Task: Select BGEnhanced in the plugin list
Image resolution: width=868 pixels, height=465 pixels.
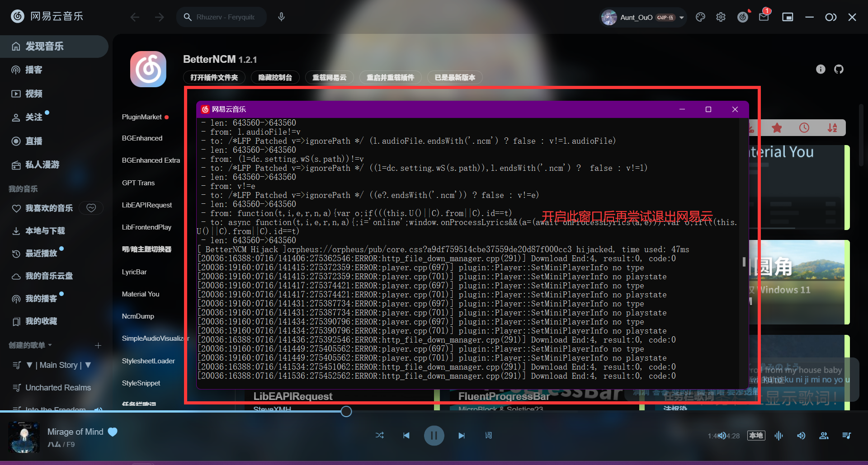Action: pos(142,138)
